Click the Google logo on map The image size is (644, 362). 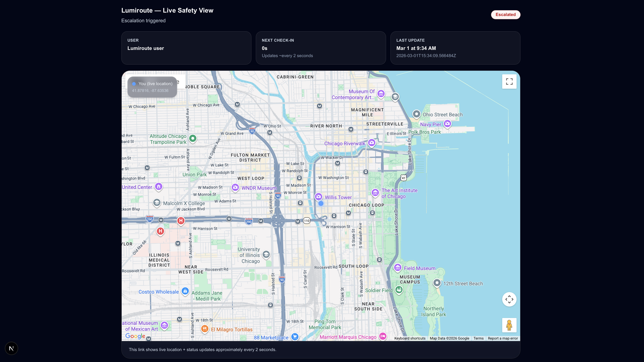coord(135,336)
